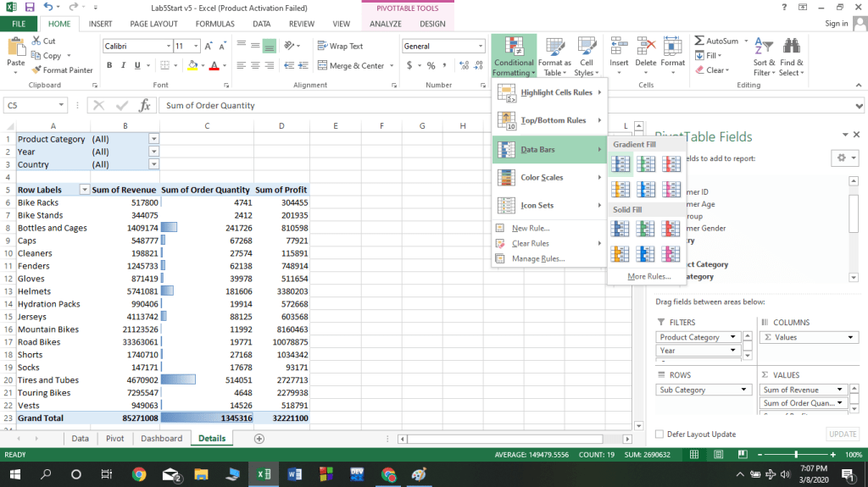Enable the Defer Layout Update checkbox

coord(660,434)
